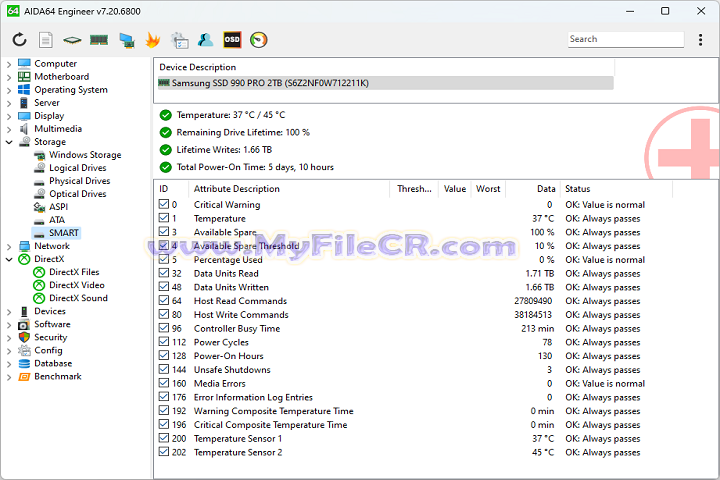Select the Network tree item
This screenshot has height=480, width=720.
(51, 246)
